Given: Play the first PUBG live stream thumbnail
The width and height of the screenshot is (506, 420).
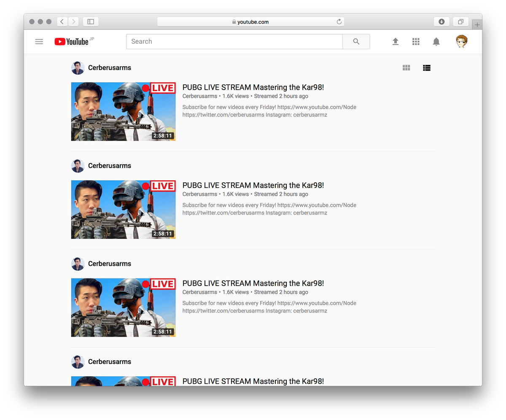Looking at the screenshot, I should 124,112.
